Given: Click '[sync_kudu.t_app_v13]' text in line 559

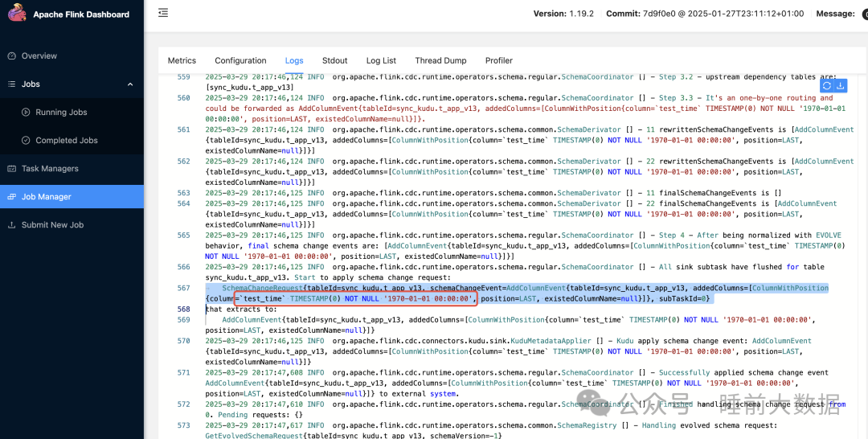Looking at the screenshot, I should pos(249,88).
